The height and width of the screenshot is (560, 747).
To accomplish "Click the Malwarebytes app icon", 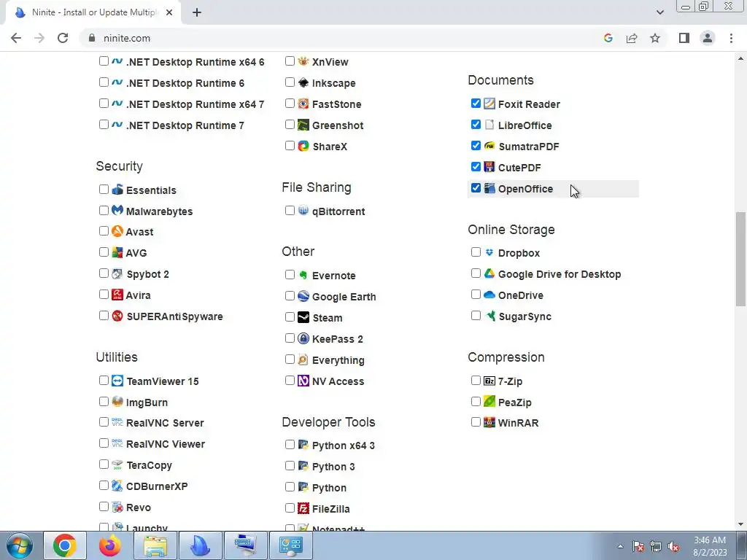I will pyautogui.click(x=117, y=210).
